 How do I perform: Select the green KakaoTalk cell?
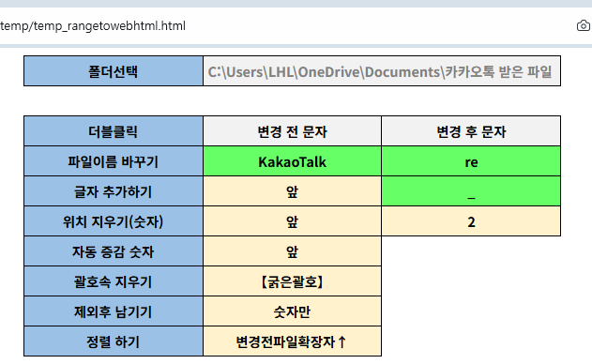[x=292, y=161]
